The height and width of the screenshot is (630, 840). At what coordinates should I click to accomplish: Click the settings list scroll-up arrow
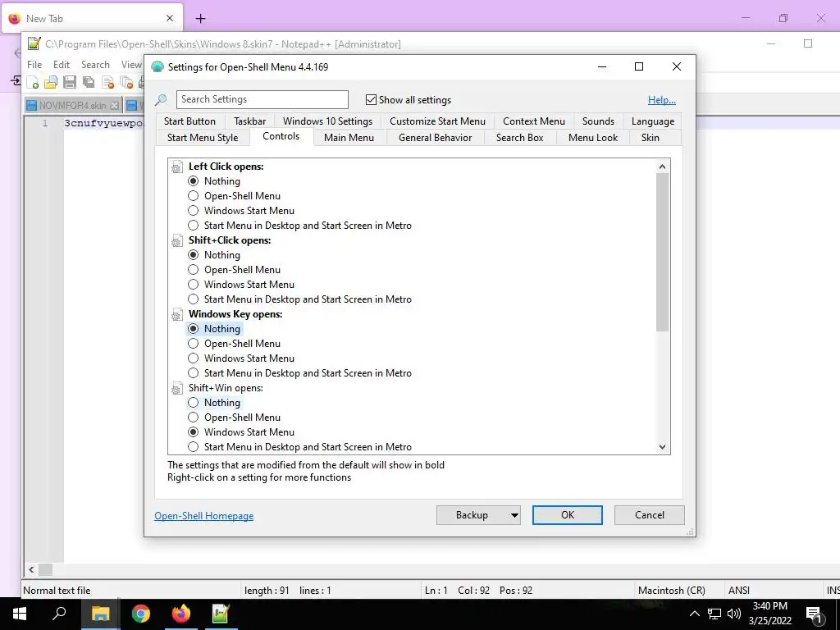[x=663, y=167]
